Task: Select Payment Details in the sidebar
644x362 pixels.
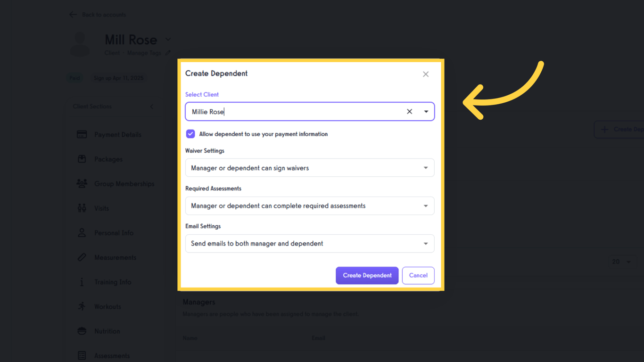Action: pos(81,134)
